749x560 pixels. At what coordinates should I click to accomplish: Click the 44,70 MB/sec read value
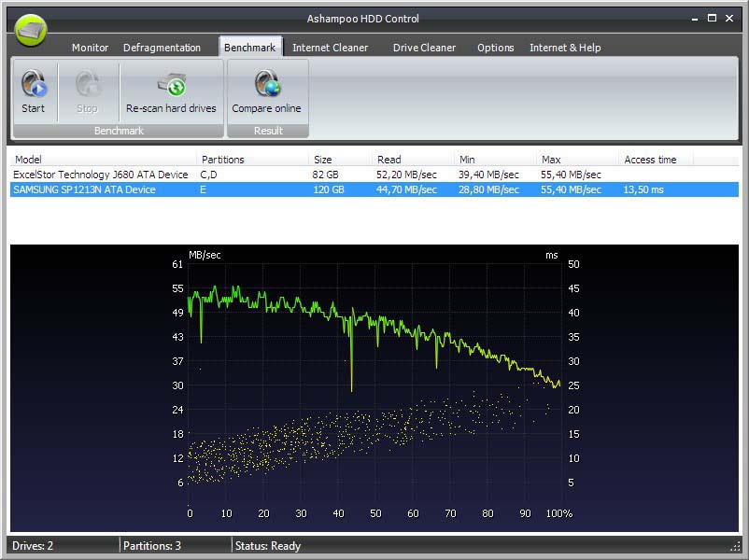click(406, 189)
